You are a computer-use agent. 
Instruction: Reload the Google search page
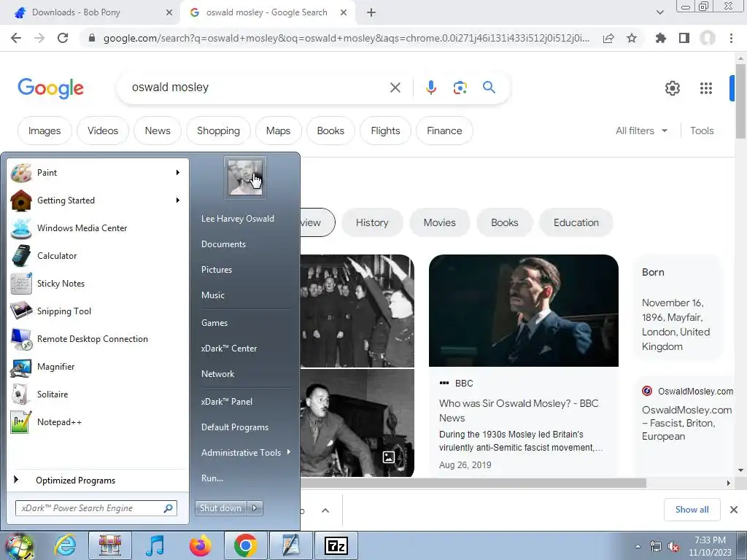tap(63, 38)
